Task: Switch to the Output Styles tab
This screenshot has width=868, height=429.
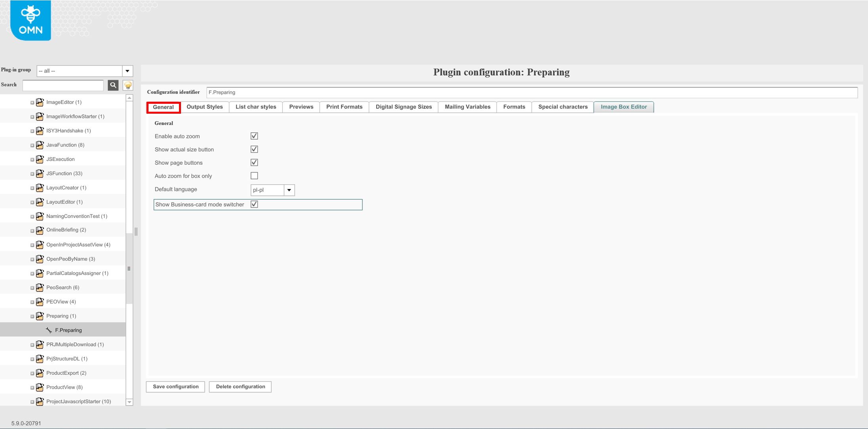Action: [204, 107]
